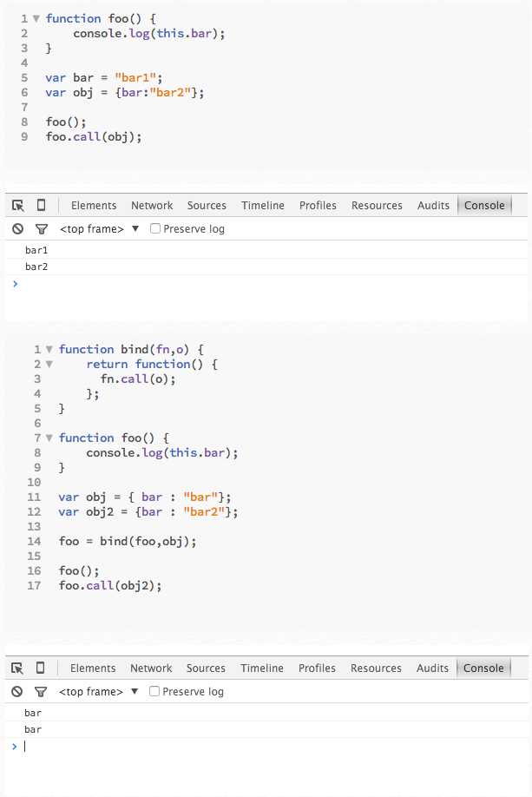532x797 pixels.
Task: Collapse function foo fold arrow at line 1
Action: (36, 19)
